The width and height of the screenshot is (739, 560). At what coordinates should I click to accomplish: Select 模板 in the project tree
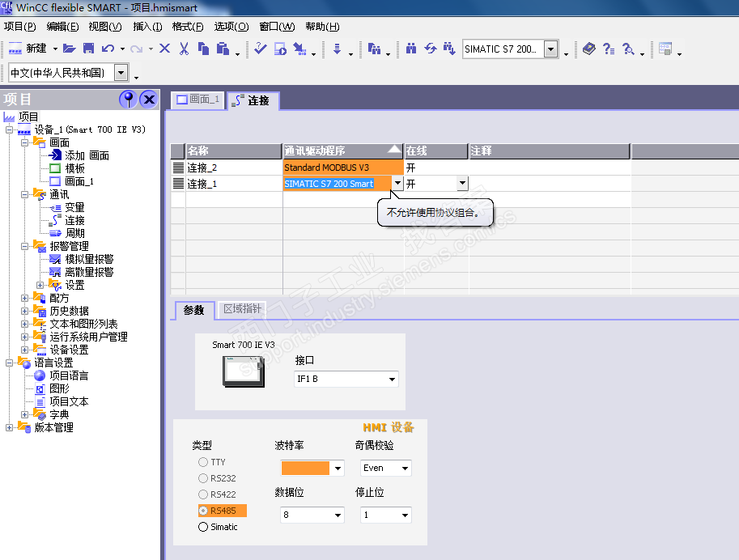[x=74, y=168]
